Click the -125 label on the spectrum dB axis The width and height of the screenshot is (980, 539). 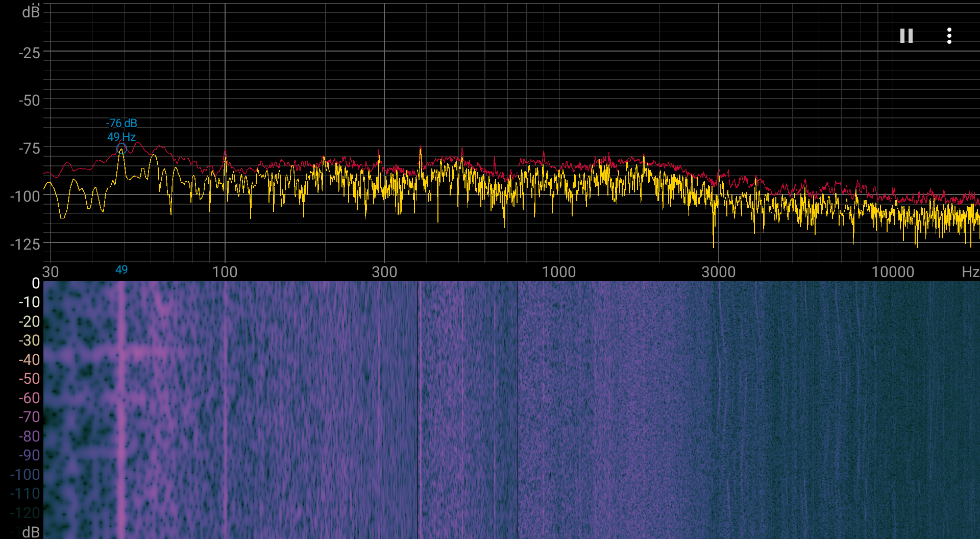pyautogui.click(x=25, y=244)
